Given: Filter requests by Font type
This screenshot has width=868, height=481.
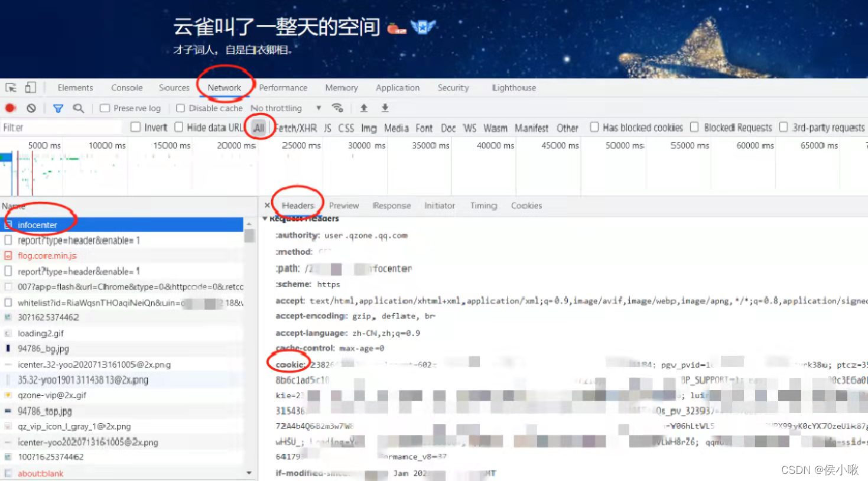Looking at the screenshot, I should point(424,128).
